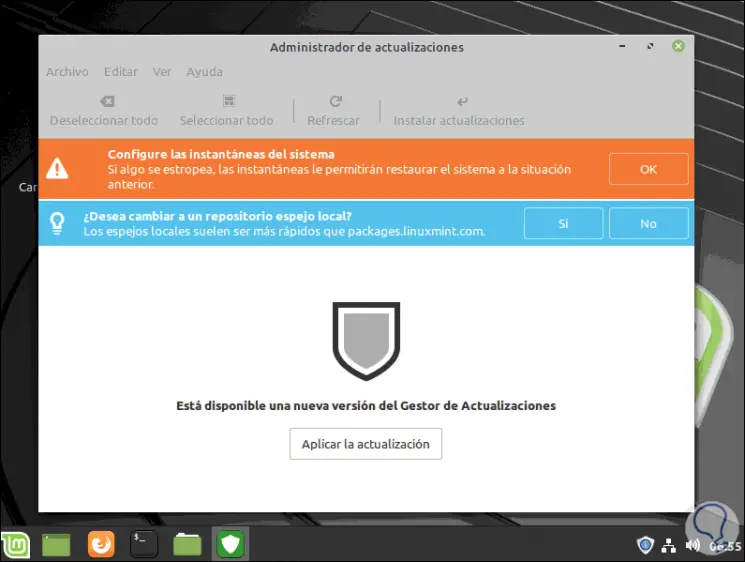
Task: Click Sí to switch to local mirror
Action: click(563, 224)
